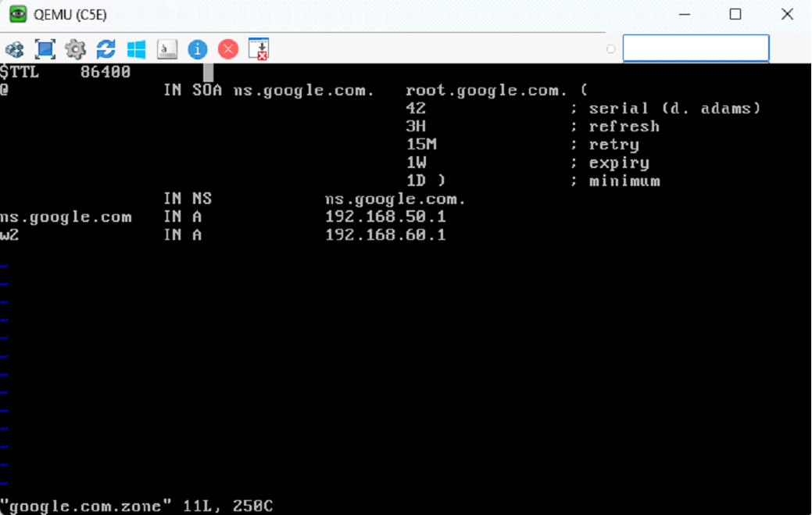Screen dimensions: 812x515
Task: Toggle fullscreen with the blue frame icon
Action: click(x=45, y=50)
